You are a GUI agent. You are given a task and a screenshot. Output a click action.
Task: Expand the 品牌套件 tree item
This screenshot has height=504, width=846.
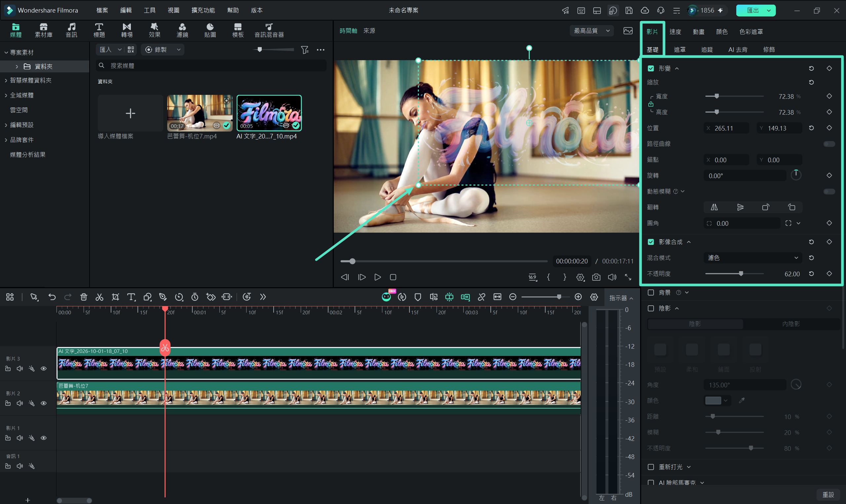(6, 140)
